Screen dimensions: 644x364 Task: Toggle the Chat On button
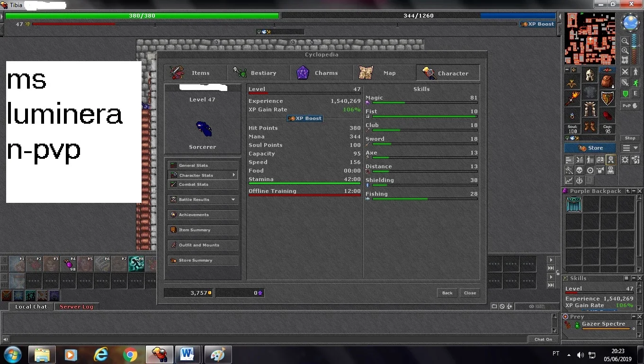click(x=543, y=339)
